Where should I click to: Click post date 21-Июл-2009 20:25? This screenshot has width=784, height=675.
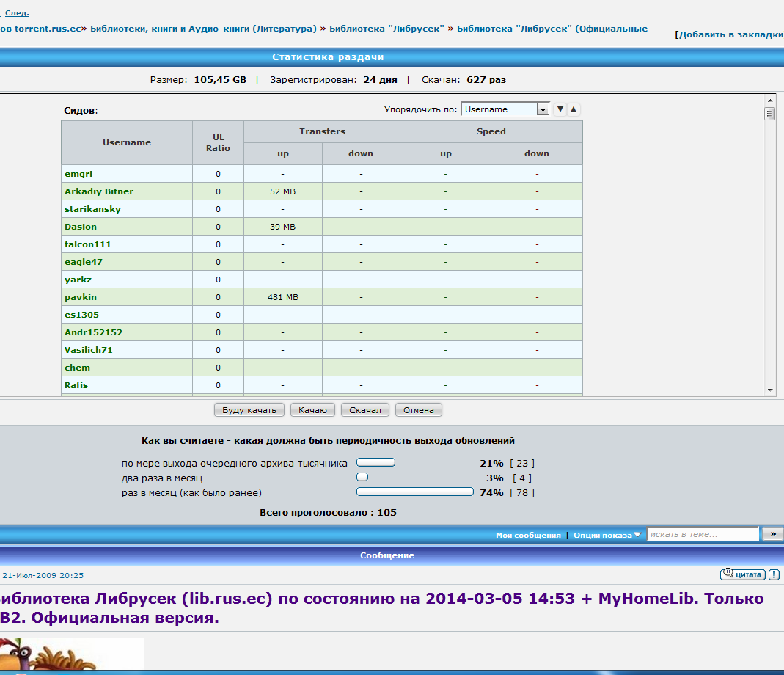click(x=43, y=575)
